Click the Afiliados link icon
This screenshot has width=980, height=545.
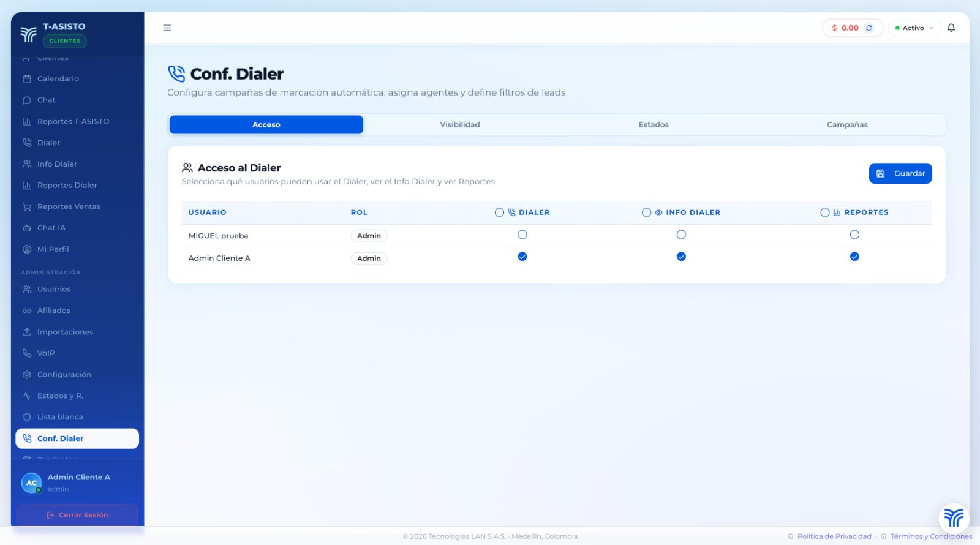27,310
